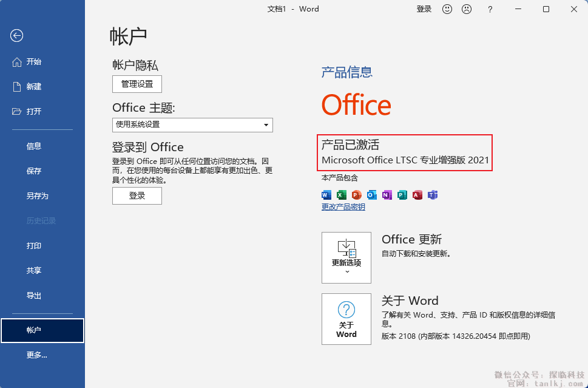Image resolution: width=588 pixels, height=388 pixels.
Task: Send a smile feedback via smiley face icon
Action: coord(447,9)
